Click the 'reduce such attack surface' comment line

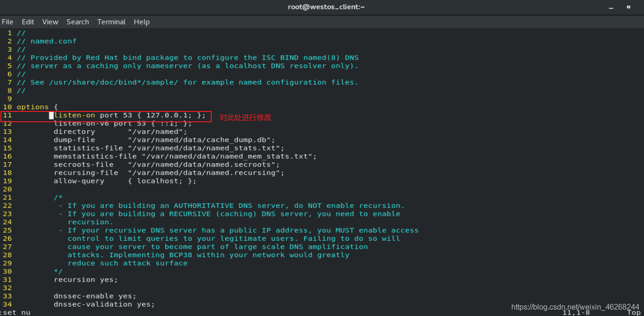coord(127,263)
